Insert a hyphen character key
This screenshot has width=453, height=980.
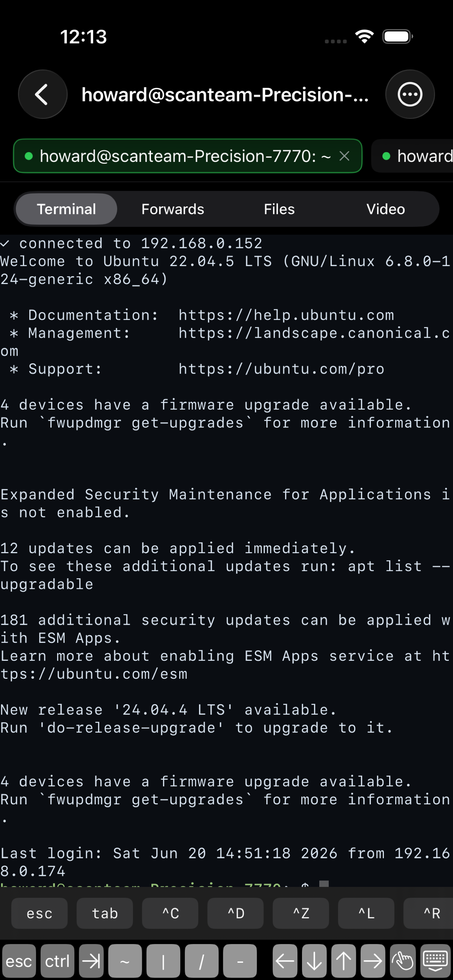pyautogui.click(x=240, y=961)
